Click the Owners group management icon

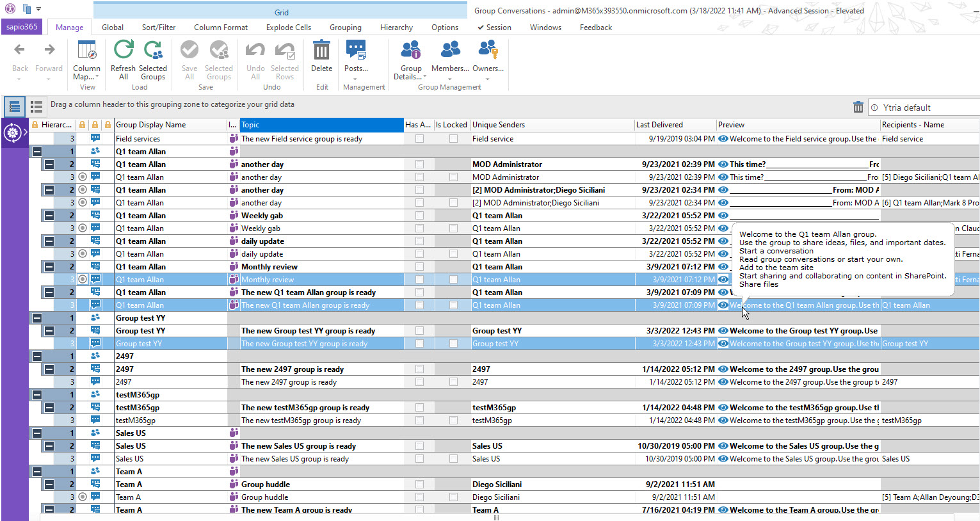click(488, 51)
